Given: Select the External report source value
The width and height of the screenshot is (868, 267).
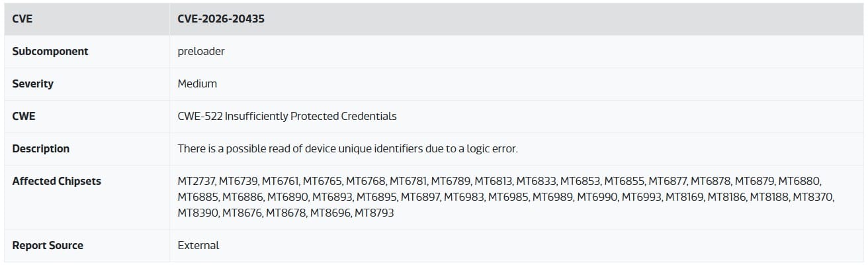Looking at the screenshot, I should point(198,245).
